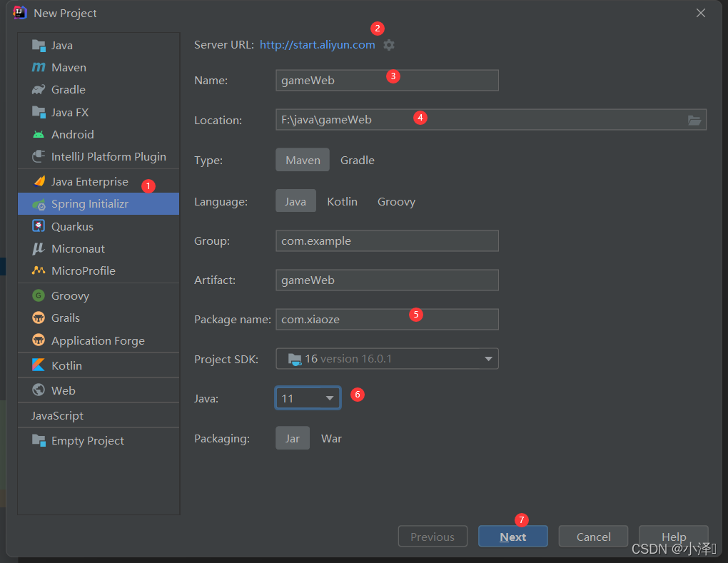Browse for Location with folder icon
Viewport: 728px width, 563px height.
(694, 120)
